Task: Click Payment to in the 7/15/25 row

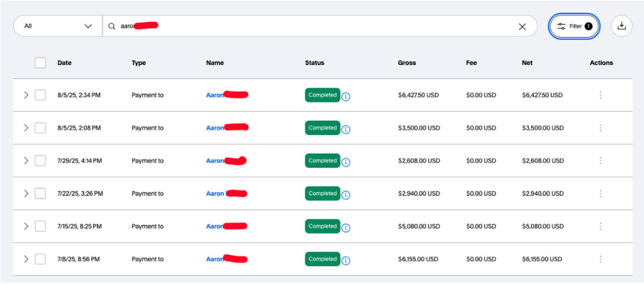Action: [148, 226]
